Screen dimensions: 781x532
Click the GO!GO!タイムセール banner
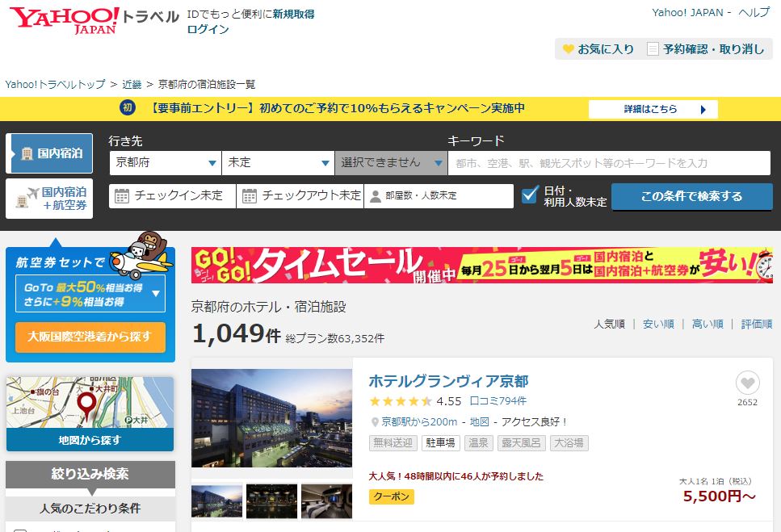[x=482, y=266]
